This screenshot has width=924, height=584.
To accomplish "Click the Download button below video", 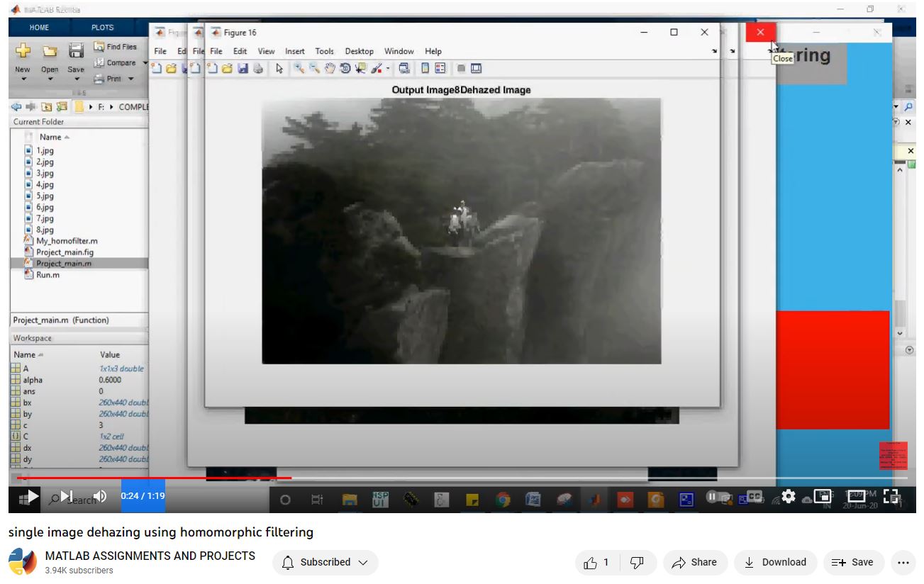I will pyautogui.click(x=775, y=562).
